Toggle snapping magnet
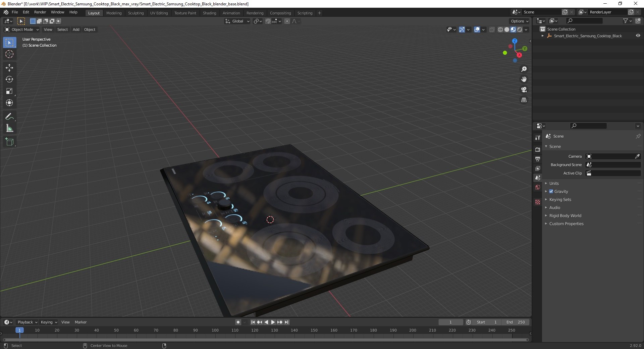Screen dimensions: 644x349 268,21
